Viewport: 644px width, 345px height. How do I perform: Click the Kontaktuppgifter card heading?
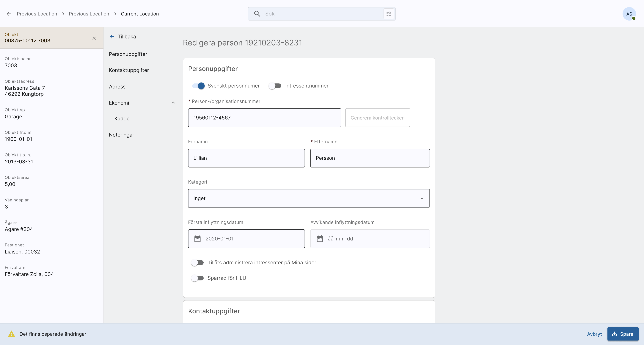214,311
